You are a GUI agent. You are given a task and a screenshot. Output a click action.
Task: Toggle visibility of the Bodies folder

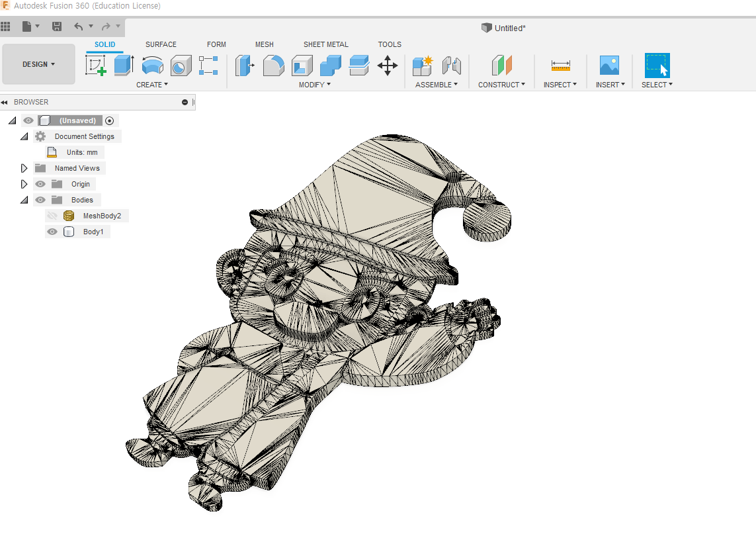40,200
